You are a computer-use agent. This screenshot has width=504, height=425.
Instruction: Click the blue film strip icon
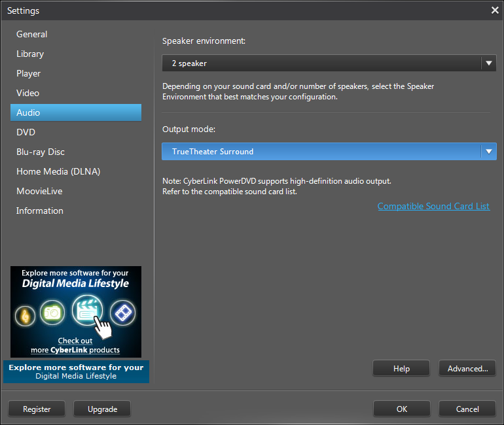tap(122, 313)
